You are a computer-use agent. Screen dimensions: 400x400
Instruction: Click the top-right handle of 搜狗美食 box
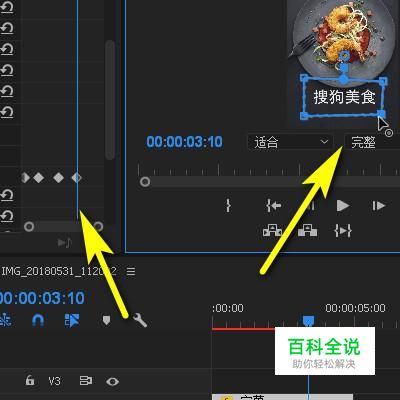coord(384,81)
